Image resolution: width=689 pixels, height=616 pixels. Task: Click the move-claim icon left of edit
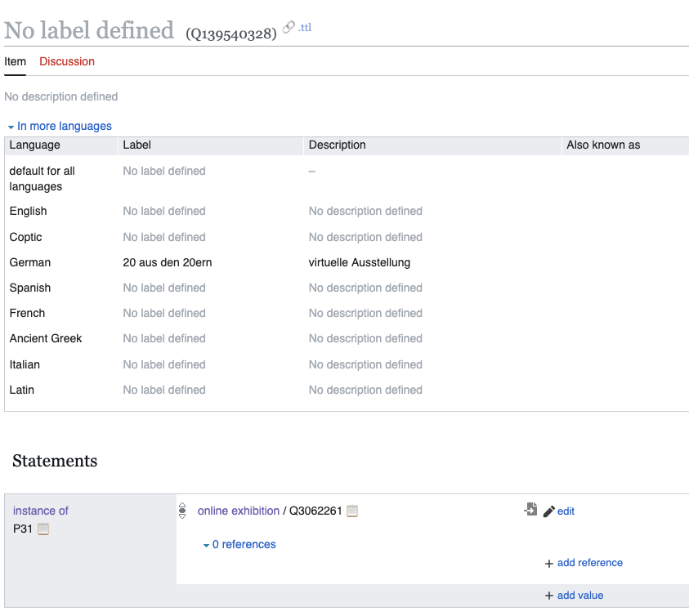530,510
